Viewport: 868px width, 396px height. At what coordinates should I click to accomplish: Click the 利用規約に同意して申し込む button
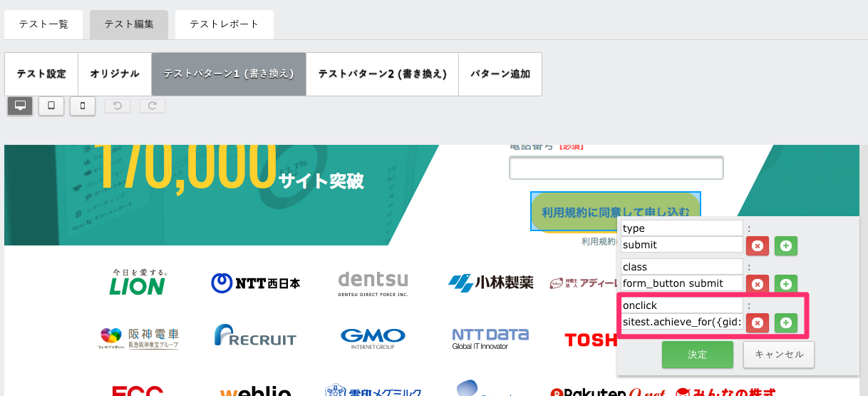click(x=616, y=212)
